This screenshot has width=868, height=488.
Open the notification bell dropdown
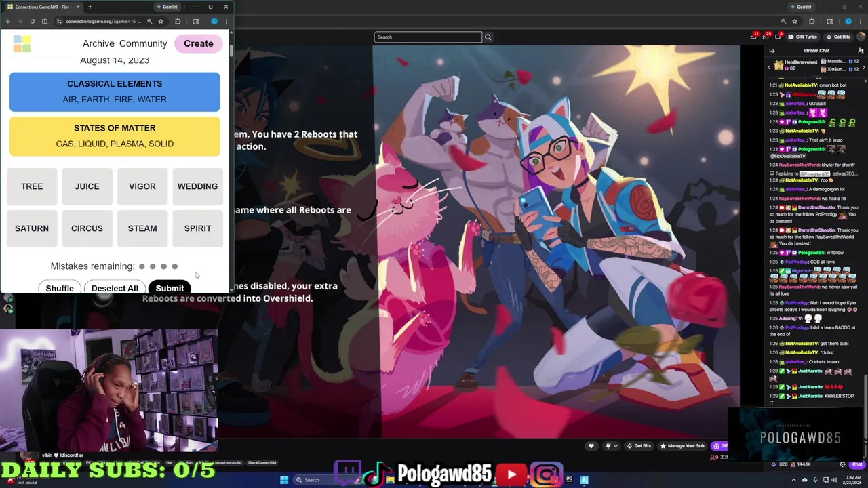click(x=610, y=446)
